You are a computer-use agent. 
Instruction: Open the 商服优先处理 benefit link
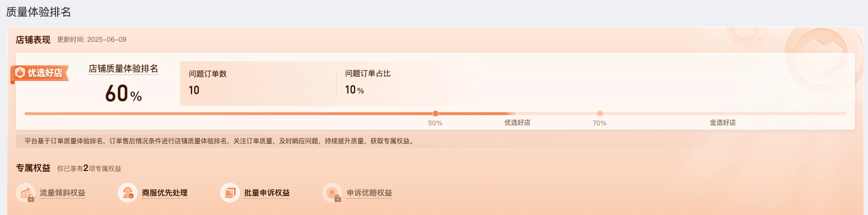click(x=165, y=193)
